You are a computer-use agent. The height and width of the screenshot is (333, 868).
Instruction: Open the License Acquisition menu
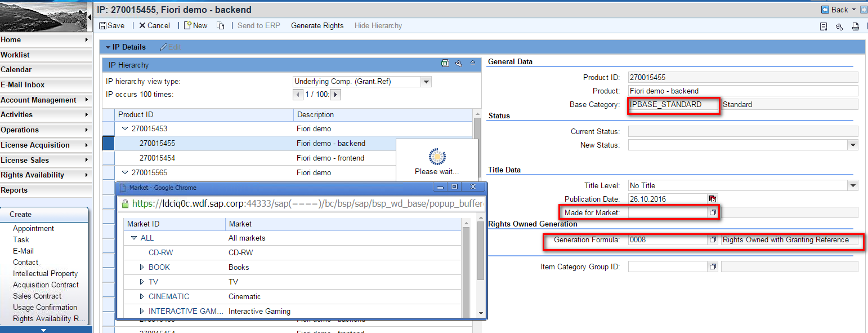[x=46, y=145]
